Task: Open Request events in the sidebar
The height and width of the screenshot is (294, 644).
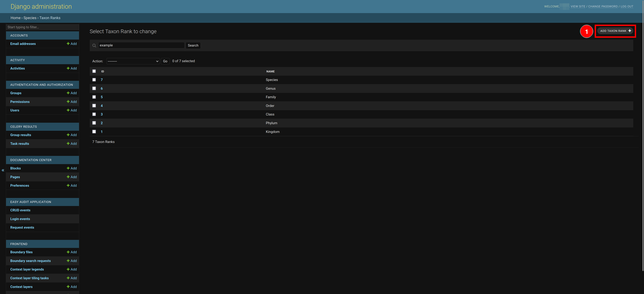Action: pyautogui.click(x=22, y=228)
